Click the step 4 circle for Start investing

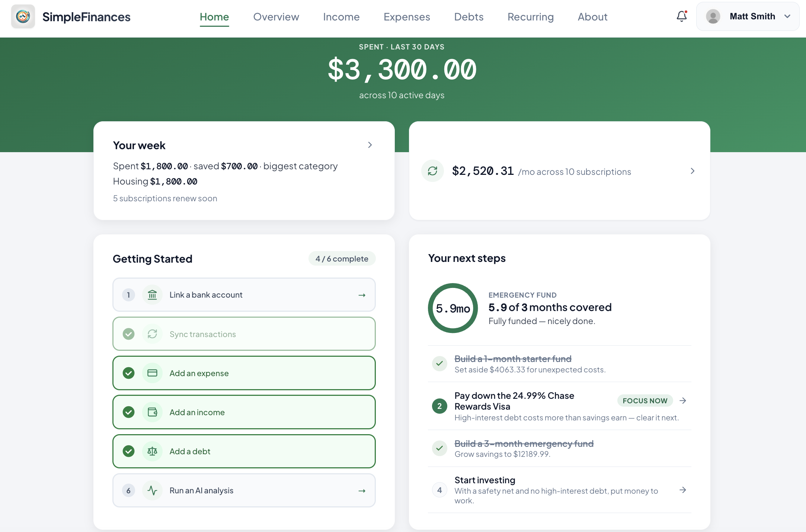(439, 490)
